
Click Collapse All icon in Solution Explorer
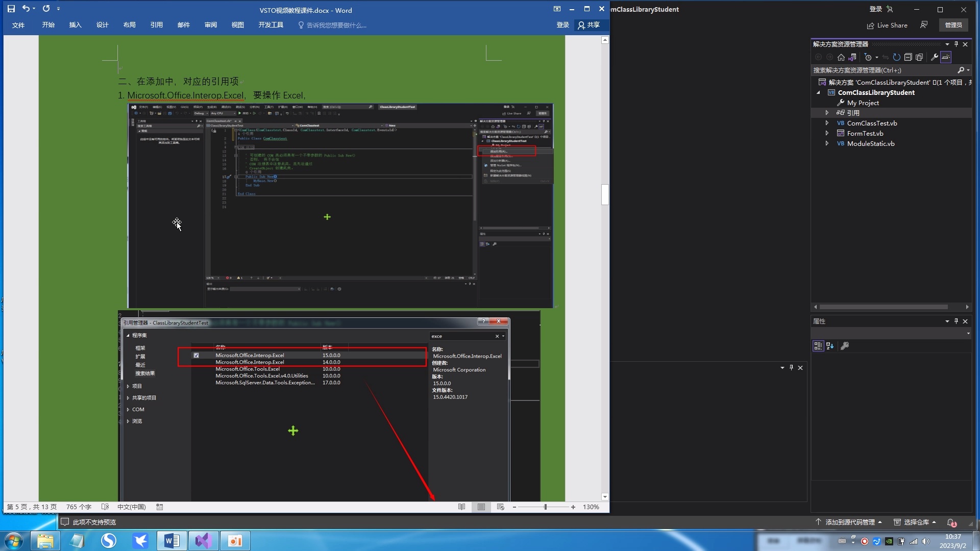coord(908,57)
